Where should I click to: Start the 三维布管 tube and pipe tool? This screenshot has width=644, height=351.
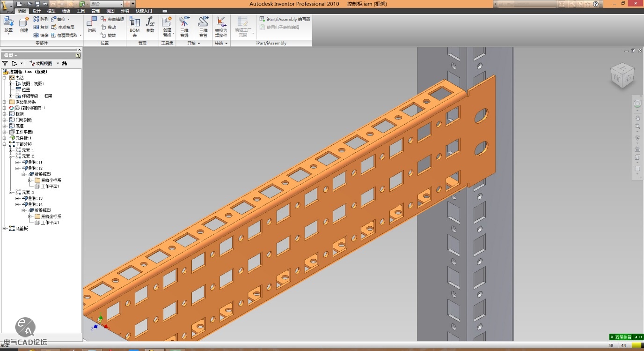click(203, 27)
